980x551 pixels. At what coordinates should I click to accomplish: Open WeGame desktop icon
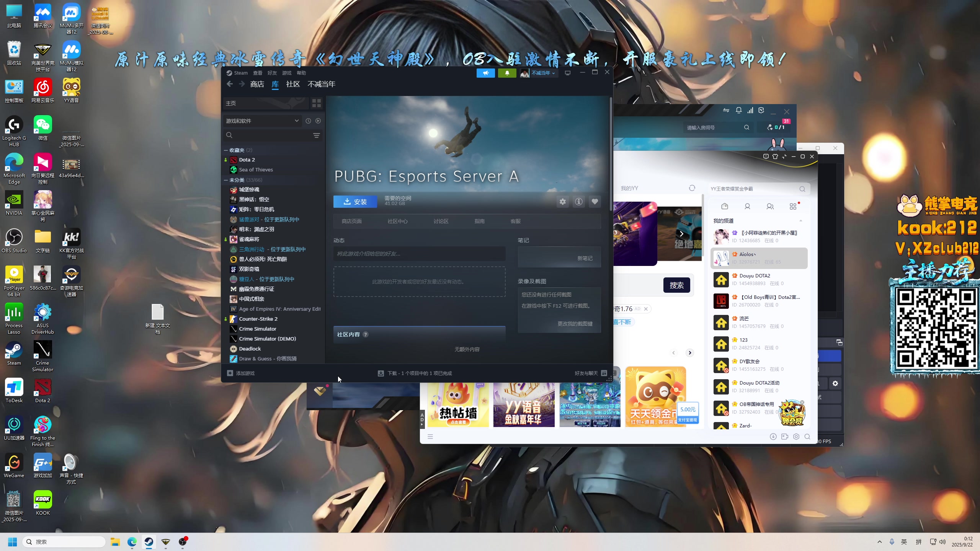pos(14,466)
